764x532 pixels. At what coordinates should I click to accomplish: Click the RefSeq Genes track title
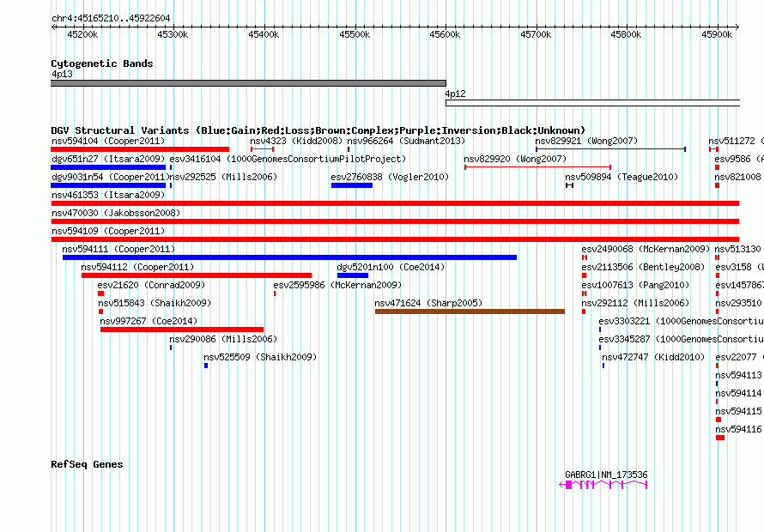[87, 464]
